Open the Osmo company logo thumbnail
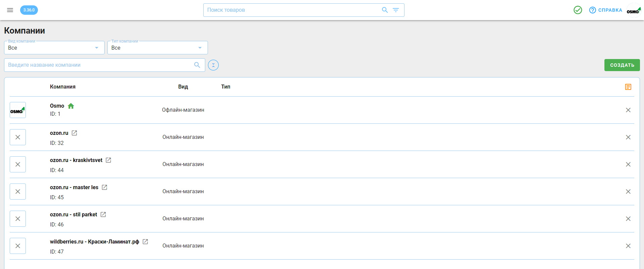The image size is (644, 269). pos(18,110)
